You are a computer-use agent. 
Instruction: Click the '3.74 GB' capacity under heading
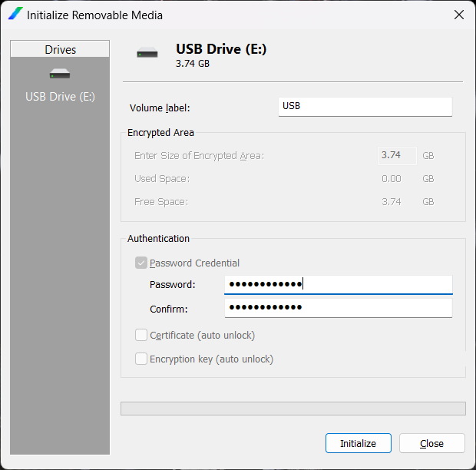[193, 64]
